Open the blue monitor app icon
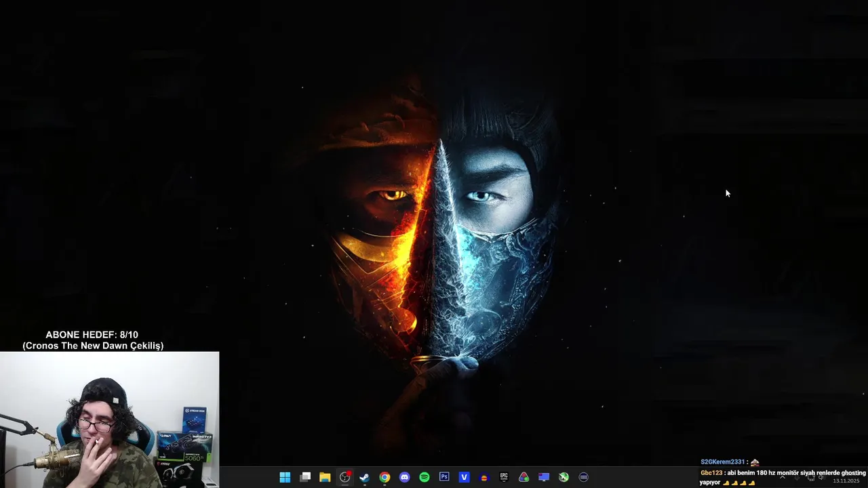This screenshot has height=488, width=868. (543, 477)
